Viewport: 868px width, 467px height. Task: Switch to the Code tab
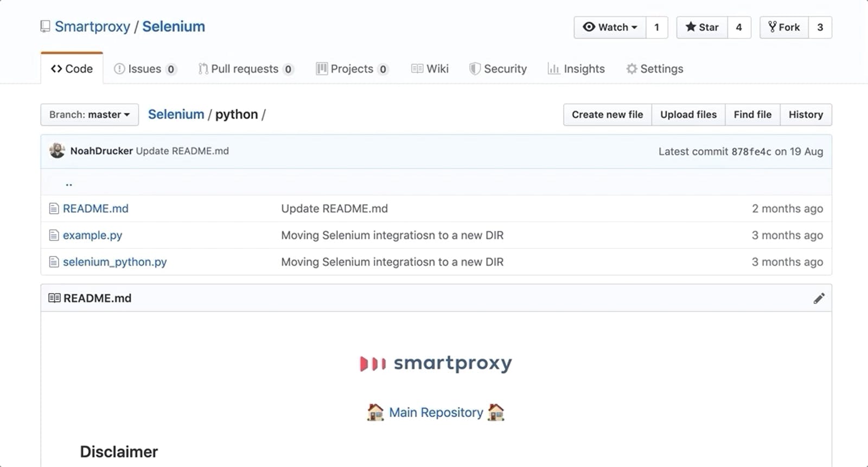point(72,69)
